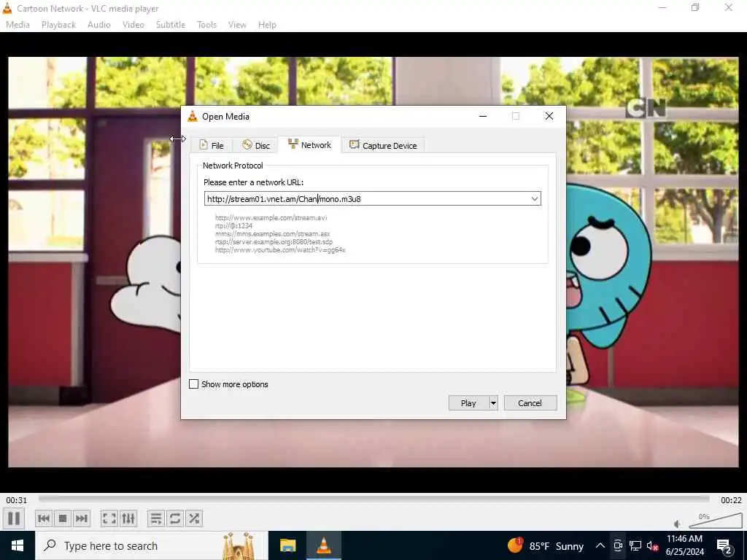Screen dimensions: 747x560
Task: Open the Subtitle menu
Action: coord(171,25)
